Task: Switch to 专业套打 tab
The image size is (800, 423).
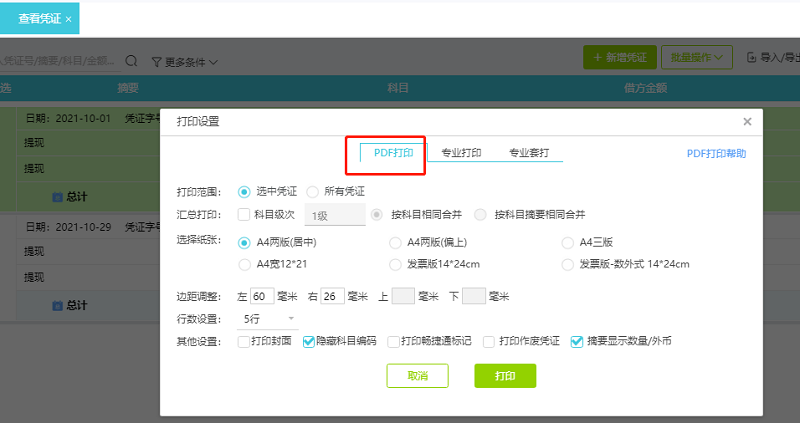Action: tap(530, 154)
